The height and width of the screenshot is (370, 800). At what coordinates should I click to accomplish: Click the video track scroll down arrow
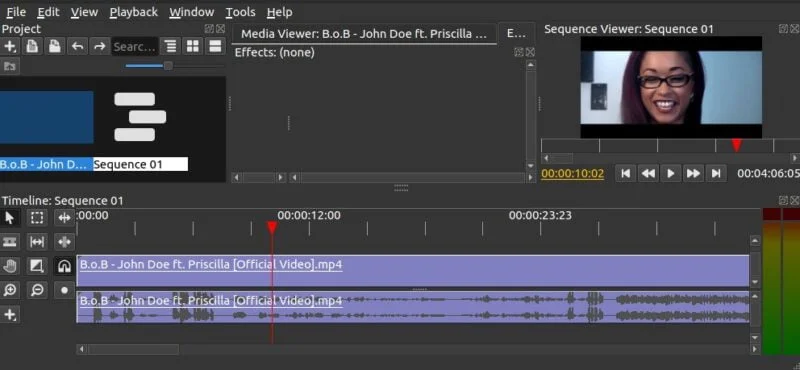[x=755, y=282]
